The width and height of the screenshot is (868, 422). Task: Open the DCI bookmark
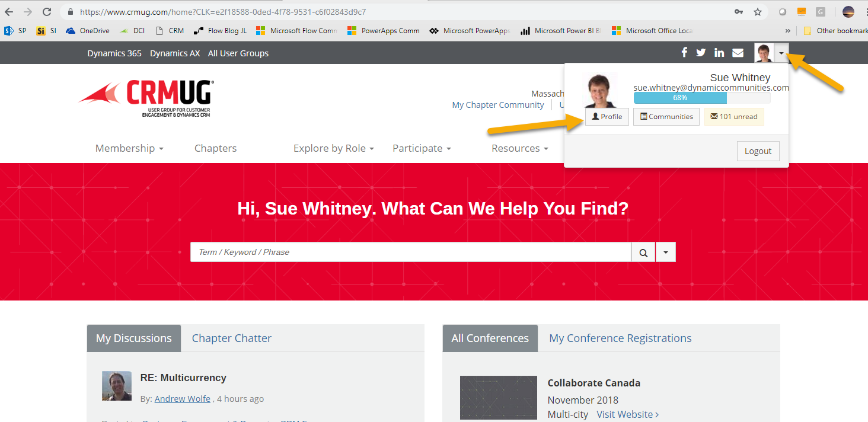pyautogui.click(x=132, y=31)
